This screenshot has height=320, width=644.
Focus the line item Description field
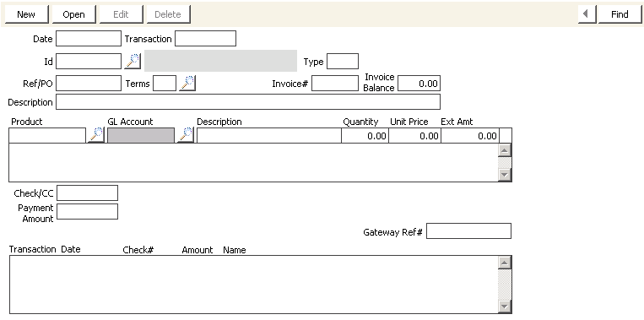pos(269,135)
